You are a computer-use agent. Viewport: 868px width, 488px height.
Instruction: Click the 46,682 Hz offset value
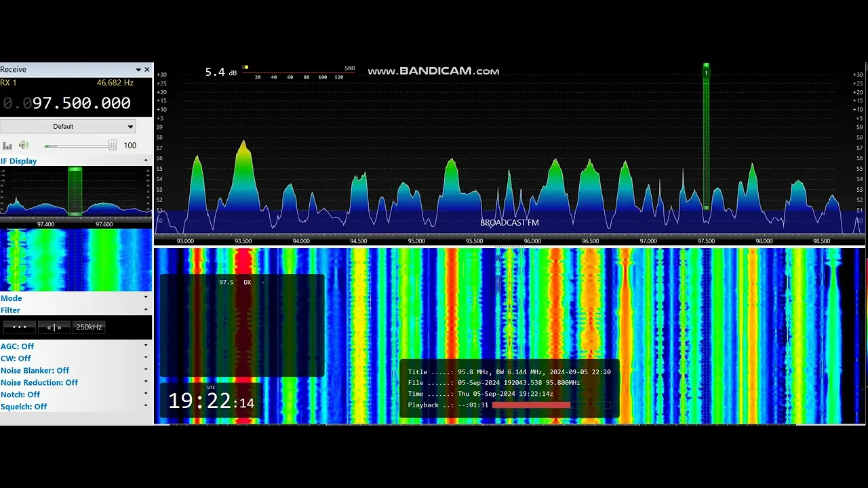[115, 83]
